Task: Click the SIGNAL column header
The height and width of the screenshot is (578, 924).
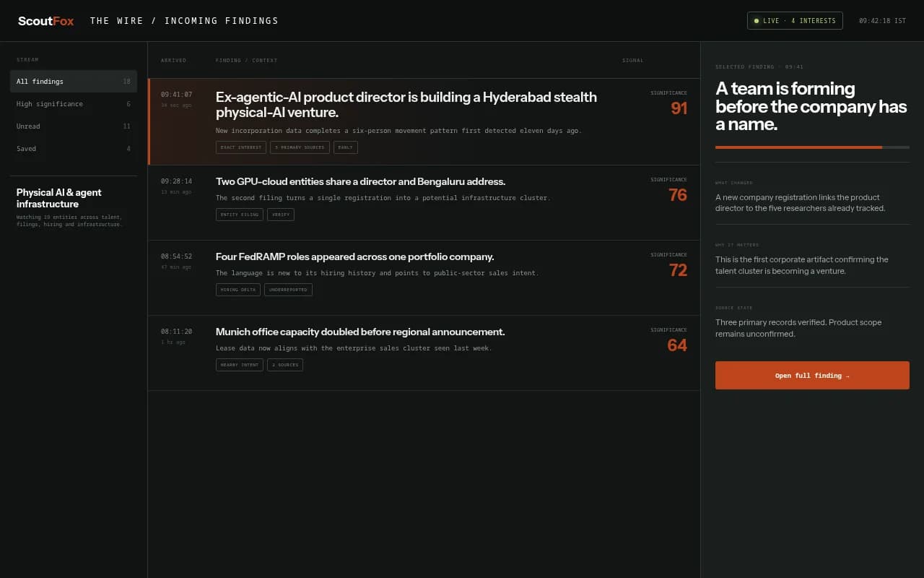Action: tap(632, 61)
